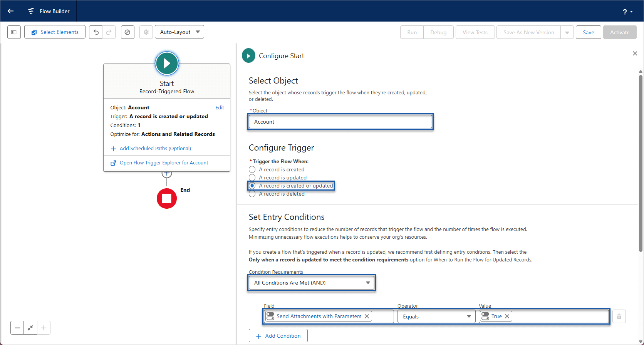This screenshot has width=644, height=345.
Task: Open Flow Trigger Explorer for Account
Action: pos(164,163)
